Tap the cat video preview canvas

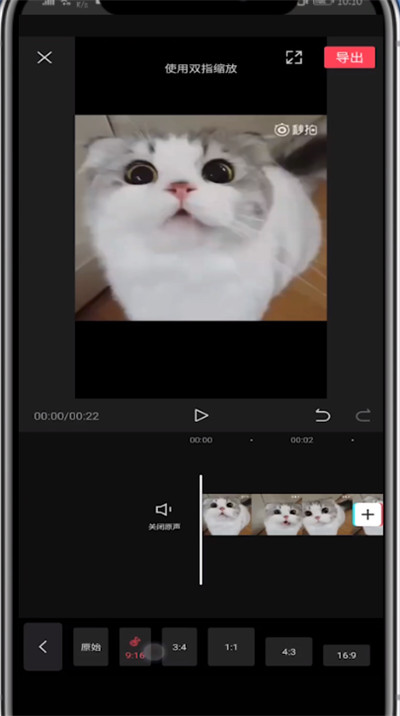click(x=201, y=218)
